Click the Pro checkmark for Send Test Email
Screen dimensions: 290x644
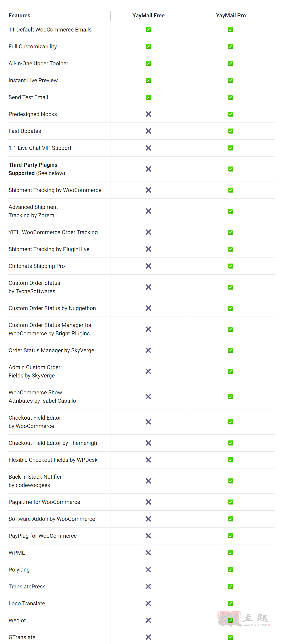(231, 97)
